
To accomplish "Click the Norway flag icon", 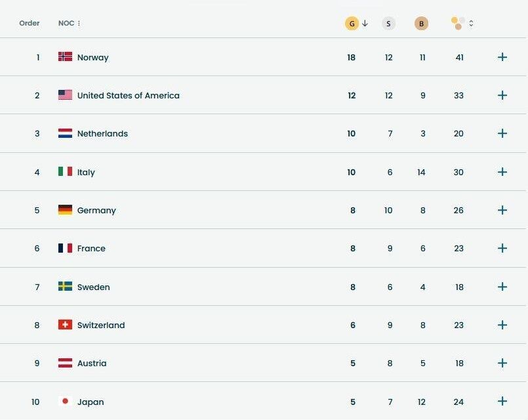I will 65,57.
